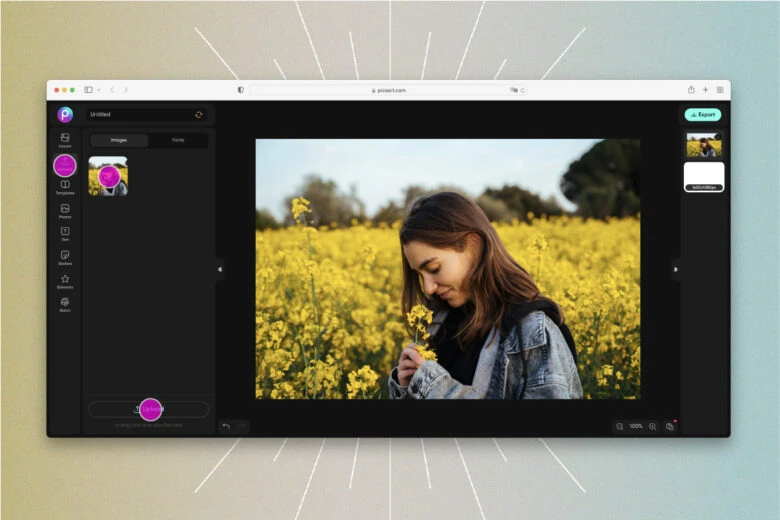Open the Layout tool in sidebar
Screen dimensions: 780x520
tap(65, 139)
